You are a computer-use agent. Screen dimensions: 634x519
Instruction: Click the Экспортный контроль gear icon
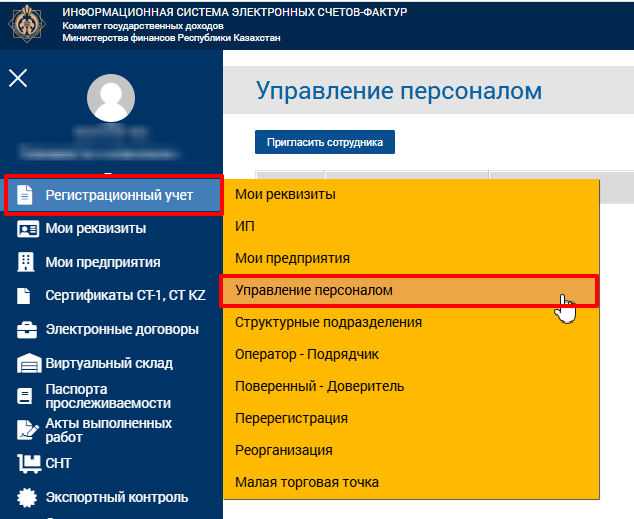27,497
